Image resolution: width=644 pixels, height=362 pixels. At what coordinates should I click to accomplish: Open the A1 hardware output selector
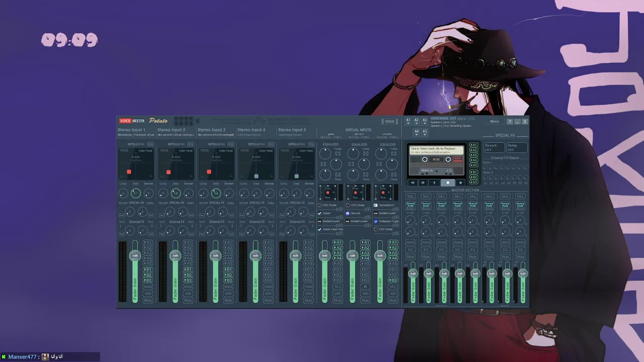click(409, 121)
